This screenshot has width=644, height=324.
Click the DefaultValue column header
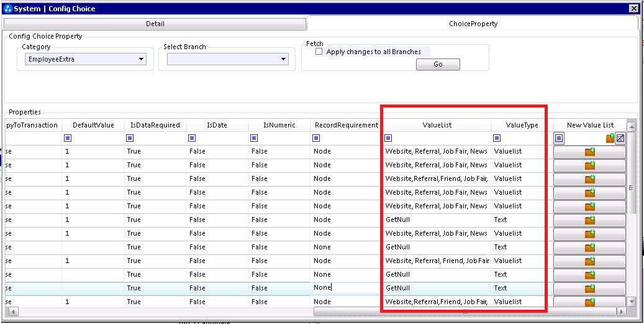pos(93,125)
